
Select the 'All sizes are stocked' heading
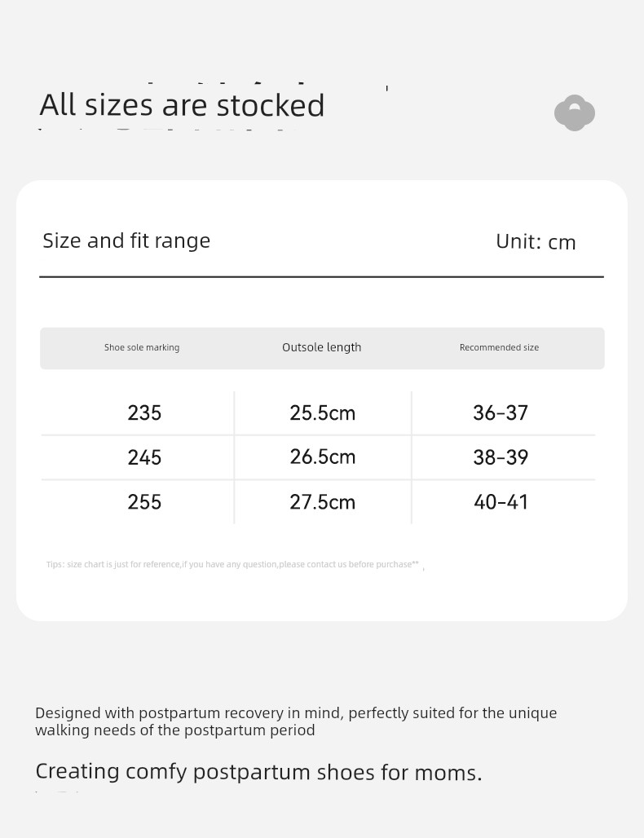[x=183, y=104]
